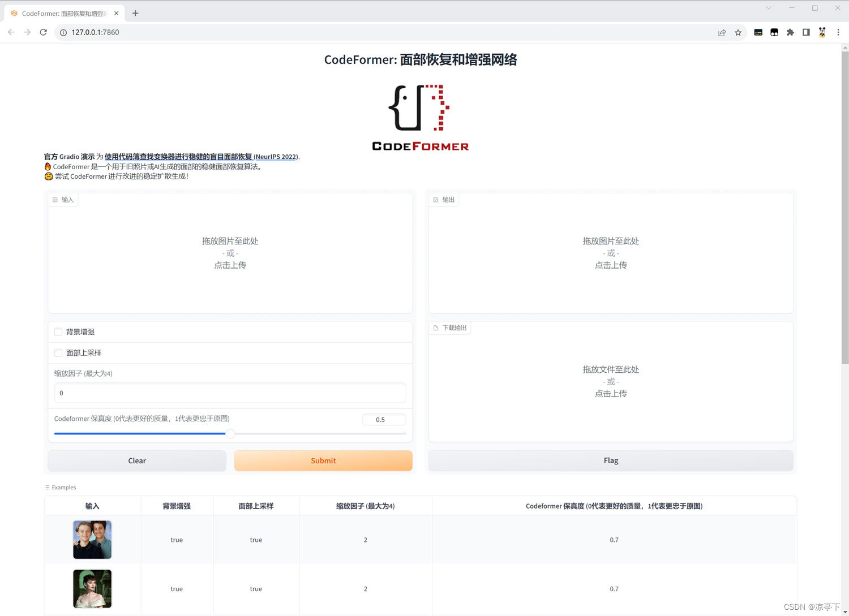
Task: Click second row's 0.7 fidelity cell
Action: pos(614,589)
